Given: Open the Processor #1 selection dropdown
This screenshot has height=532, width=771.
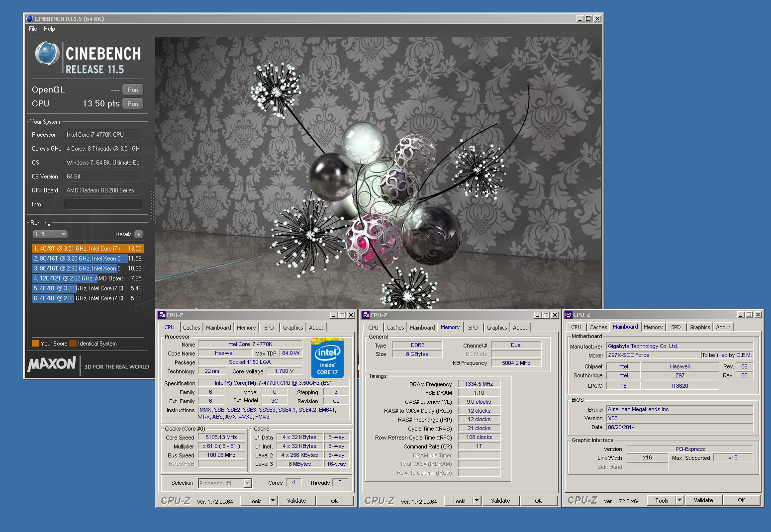Looking at the screenshot, I should coord(225,483).
